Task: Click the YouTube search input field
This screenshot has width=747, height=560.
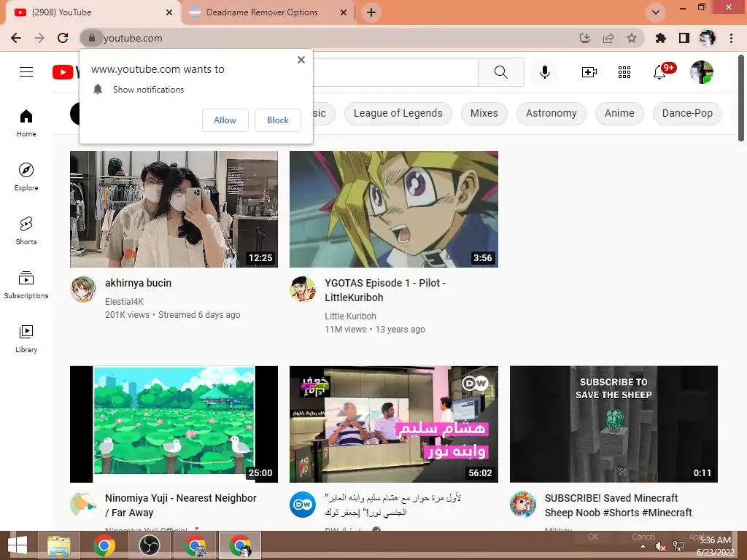Action: tap(395, 72)
